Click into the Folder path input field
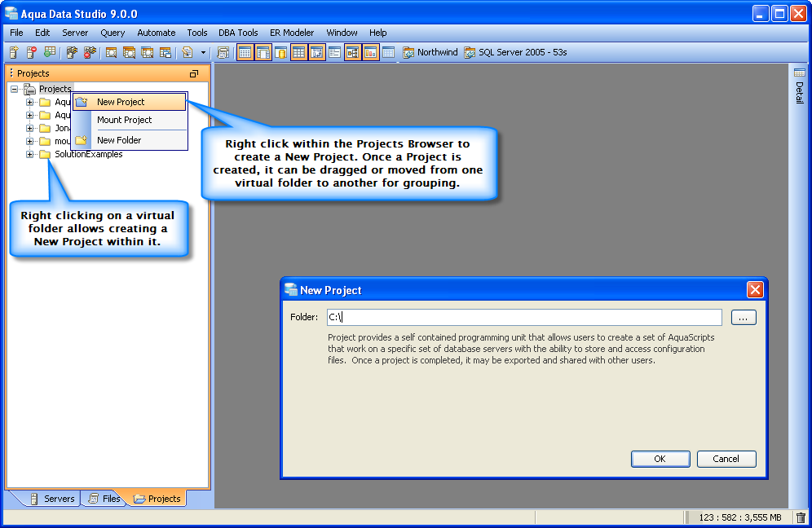 tap(524, 317)
